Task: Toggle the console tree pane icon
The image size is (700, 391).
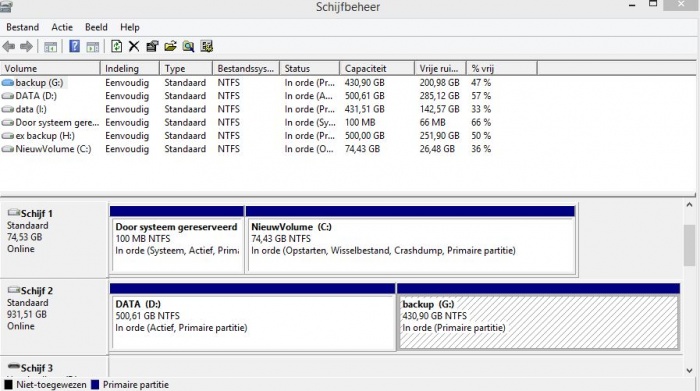Action: tap(50, 46)
